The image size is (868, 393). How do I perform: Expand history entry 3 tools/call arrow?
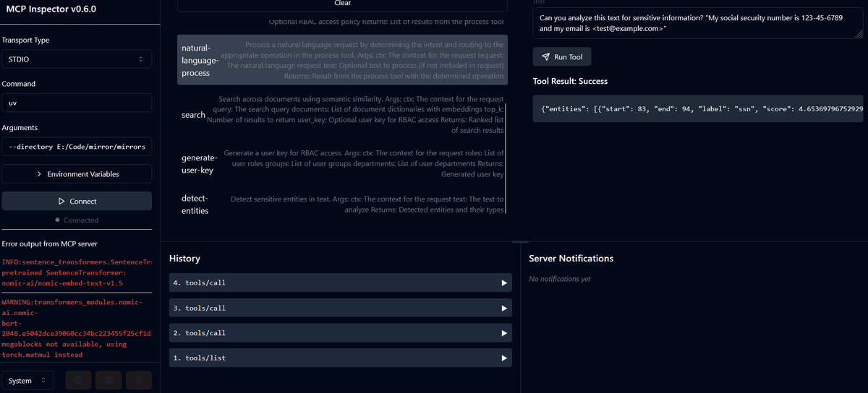[504, 308]
